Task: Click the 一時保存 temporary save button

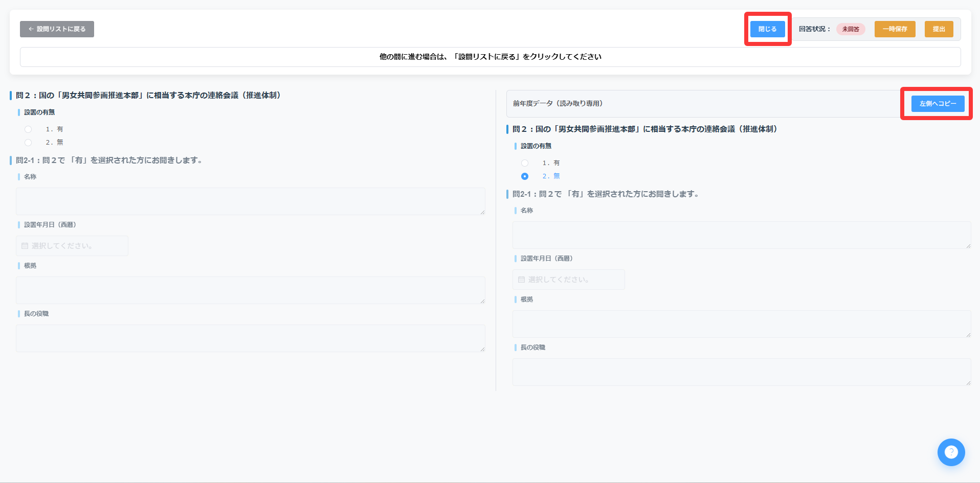Action: pyautogui.click(x=895, y=29)
